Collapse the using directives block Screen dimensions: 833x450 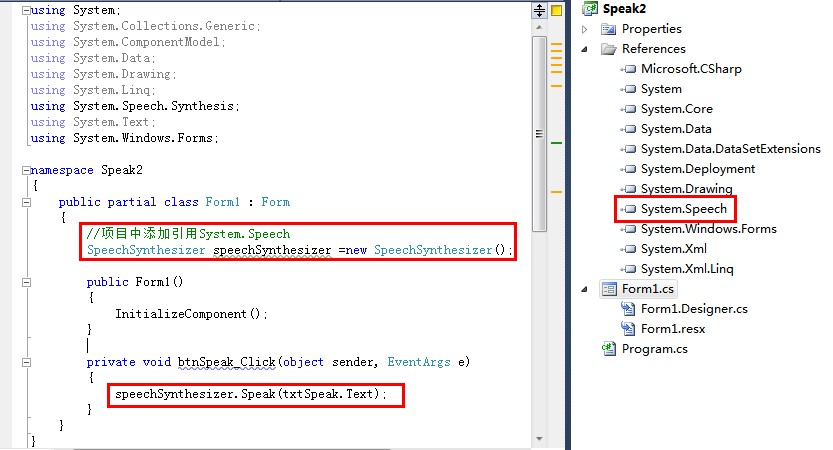tap(26, 11)
